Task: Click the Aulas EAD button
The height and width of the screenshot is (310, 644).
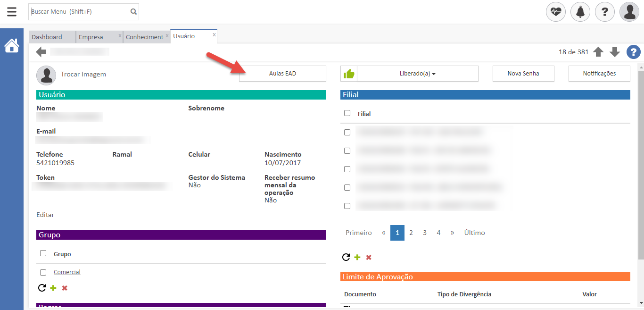Action: tap(282, 74)
